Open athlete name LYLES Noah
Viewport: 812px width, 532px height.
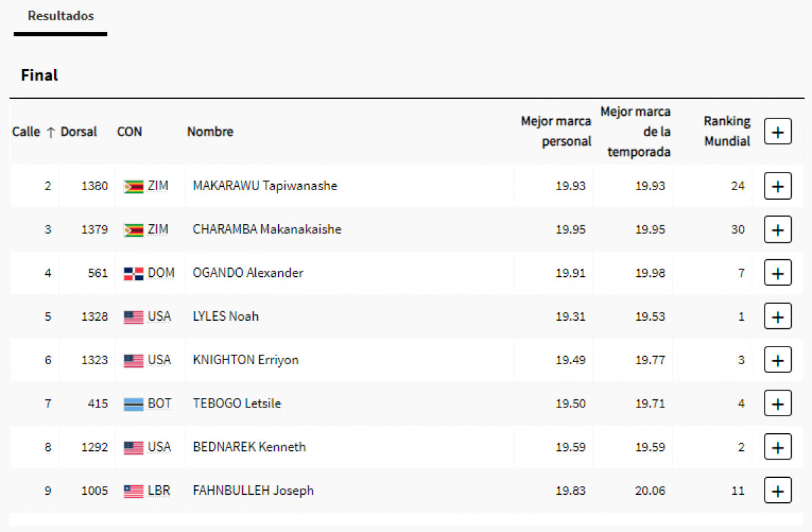(225, 317)
